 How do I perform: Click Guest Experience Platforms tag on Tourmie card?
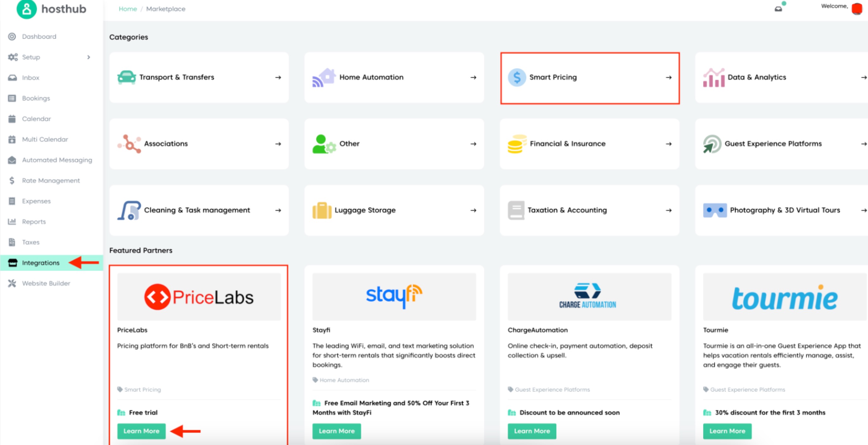click(744, 389)
